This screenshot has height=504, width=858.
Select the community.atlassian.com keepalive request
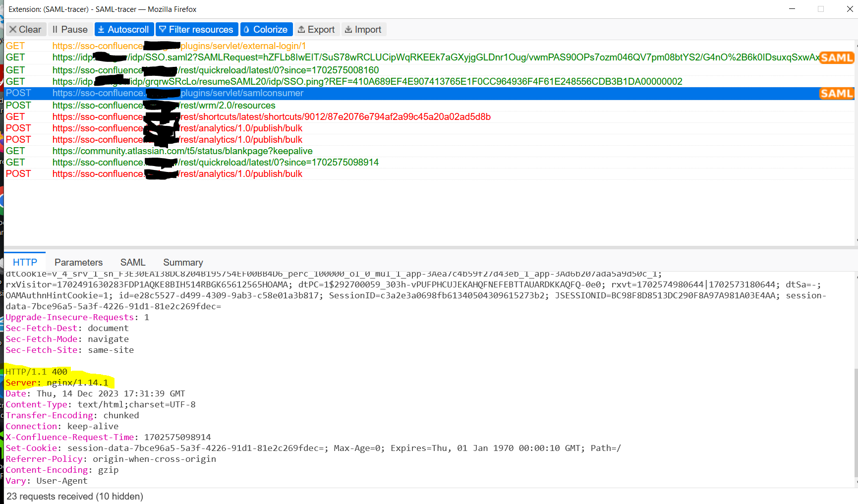click(429, 151)
